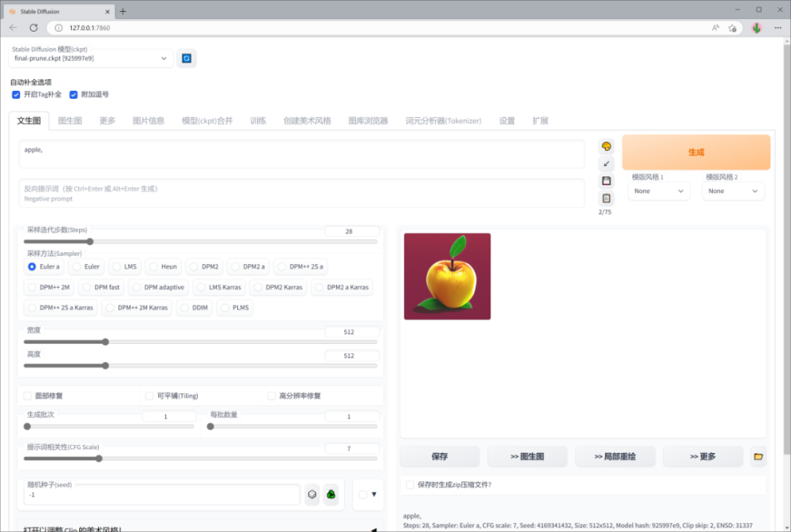Viewport: 791px width, 532px height.
Task: Open a new browser tab with plus icon
Action: (x=123, y=11)
